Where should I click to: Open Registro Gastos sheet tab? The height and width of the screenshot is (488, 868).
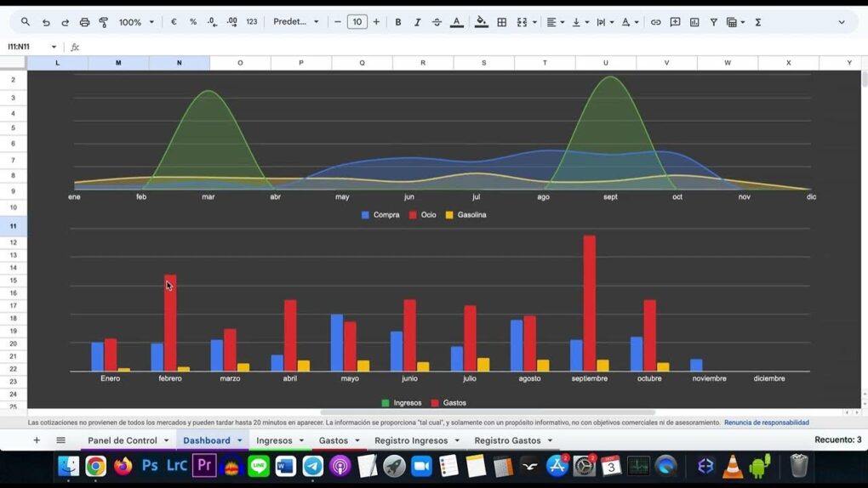[507, 440]
